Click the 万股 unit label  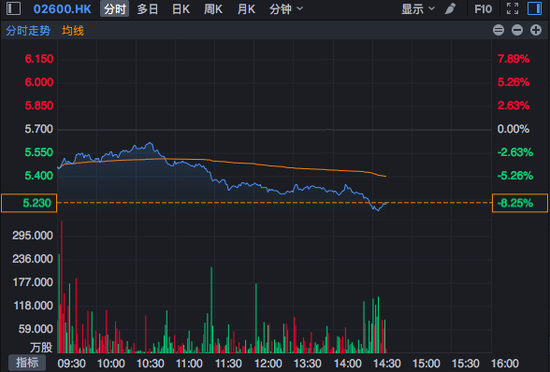pos(41,347)
